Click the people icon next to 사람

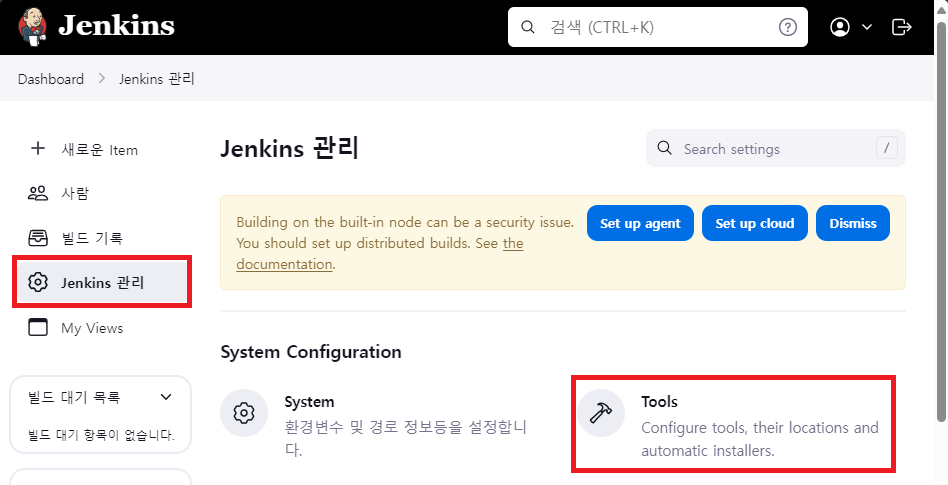[x=37, y=194]
